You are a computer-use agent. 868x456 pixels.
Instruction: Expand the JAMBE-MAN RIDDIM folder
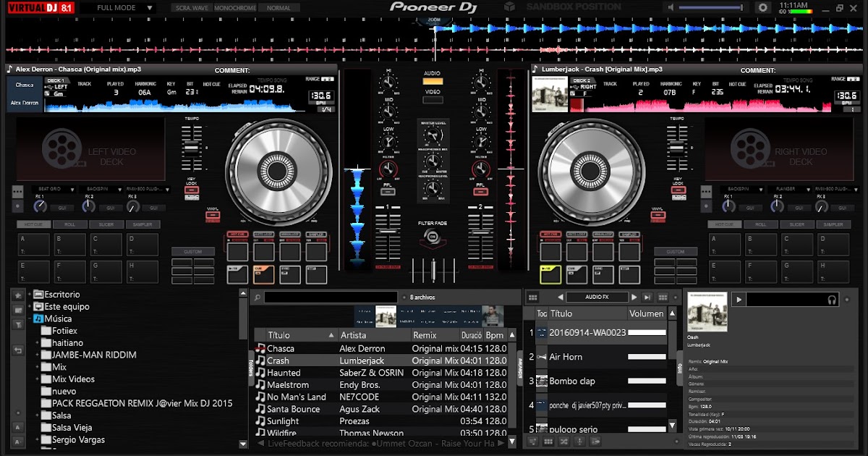pyautogui.click(x=38, y=355)
